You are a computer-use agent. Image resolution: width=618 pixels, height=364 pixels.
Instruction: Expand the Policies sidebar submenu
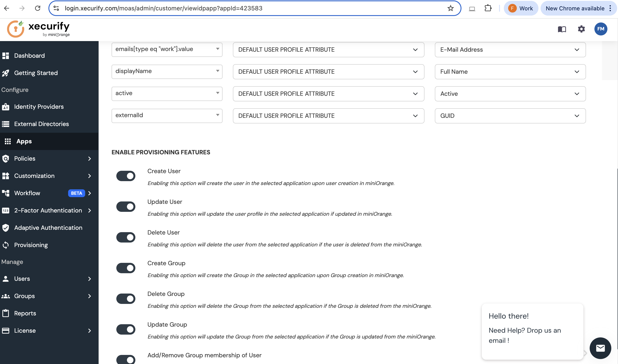(89, 158)
